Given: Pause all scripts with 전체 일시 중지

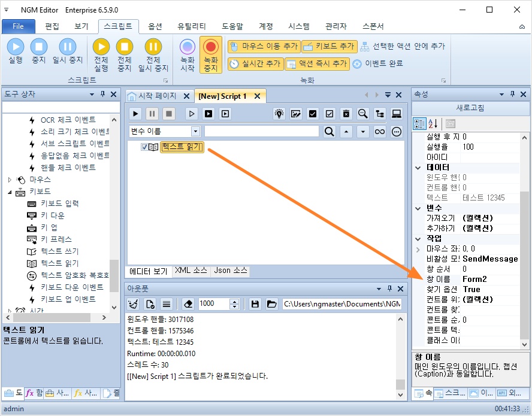Looking at the screenshot, I should [153, 55].
